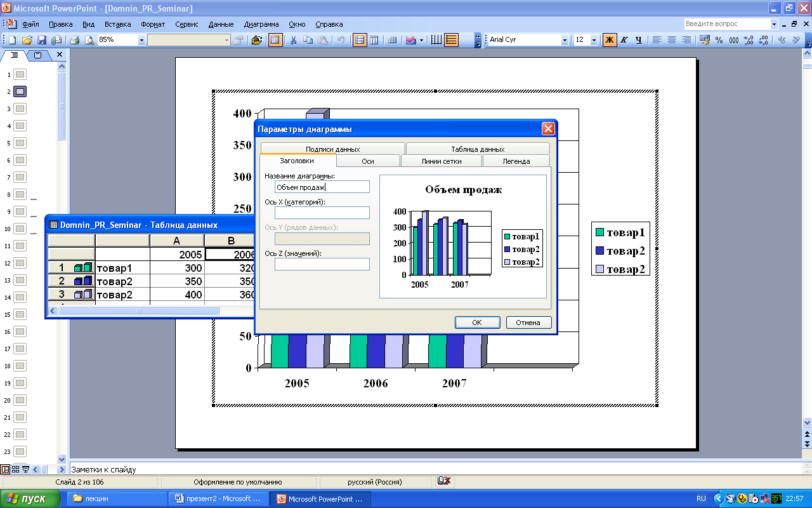Screen dimensions: 812x508
Task: Open a file with the folder icon
Action: tap(27, 40)
